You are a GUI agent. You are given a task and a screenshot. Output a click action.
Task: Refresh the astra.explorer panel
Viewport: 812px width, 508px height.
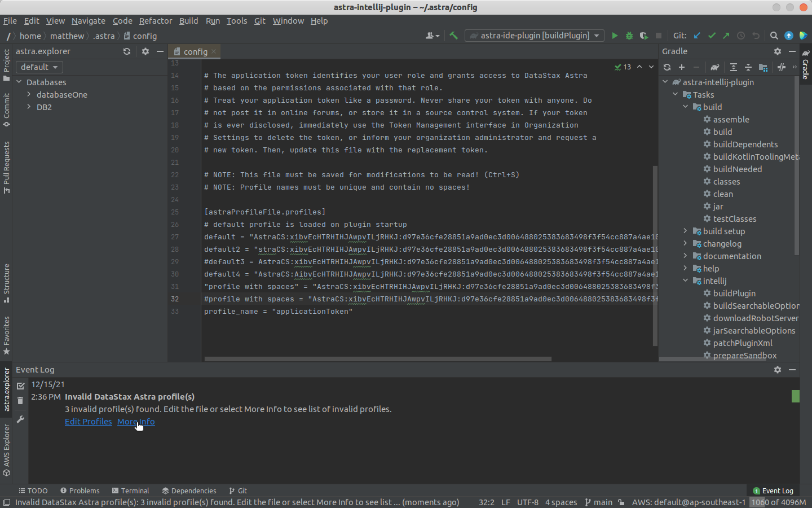click(127, 51)
